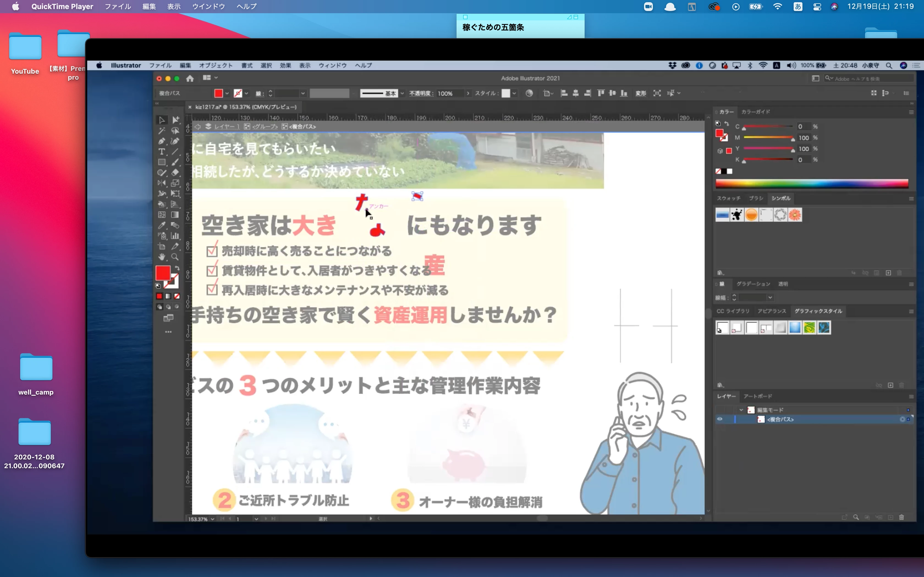The height and width of the screenshot is (577, 924).
Task: Select the Hand tool
Action: point(161,257)
